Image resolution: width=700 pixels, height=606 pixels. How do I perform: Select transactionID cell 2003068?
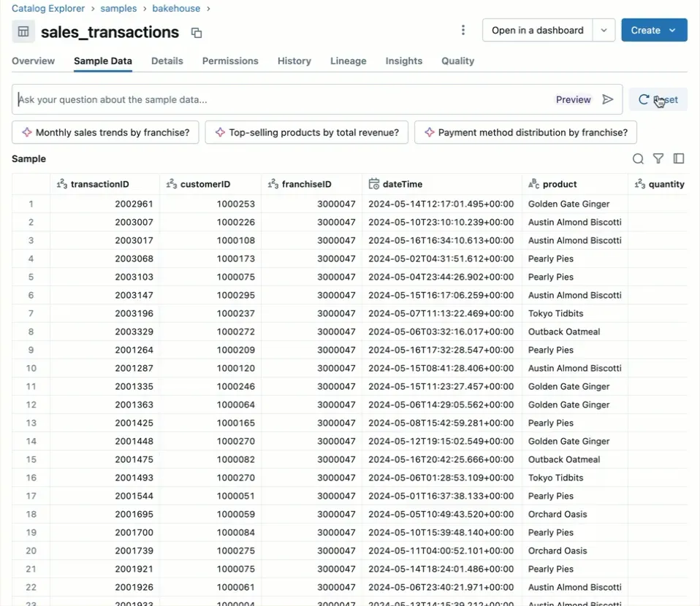point(104,258)
